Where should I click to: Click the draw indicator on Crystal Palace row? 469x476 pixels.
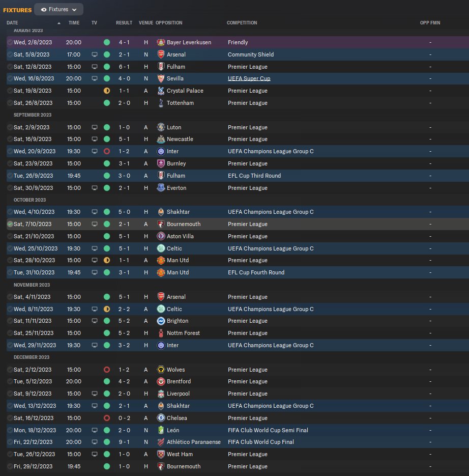[x=107, y=91]
